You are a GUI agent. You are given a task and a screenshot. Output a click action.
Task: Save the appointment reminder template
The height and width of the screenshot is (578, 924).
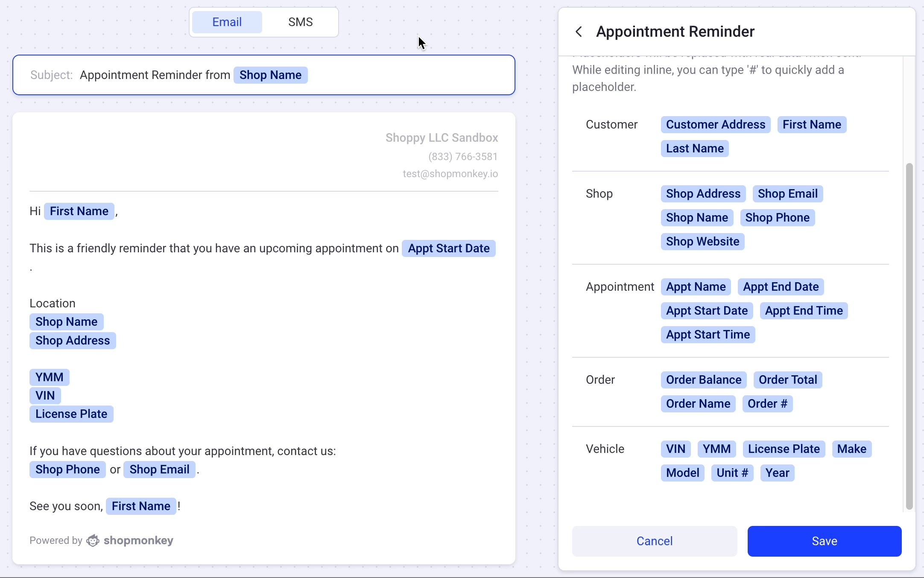[825, 541]
